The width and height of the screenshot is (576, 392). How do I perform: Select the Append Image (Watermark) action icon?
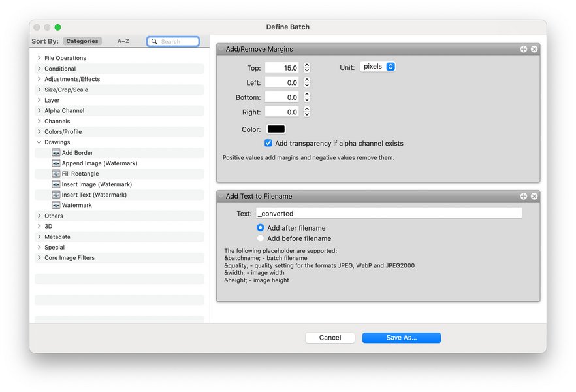coord(57,163)
